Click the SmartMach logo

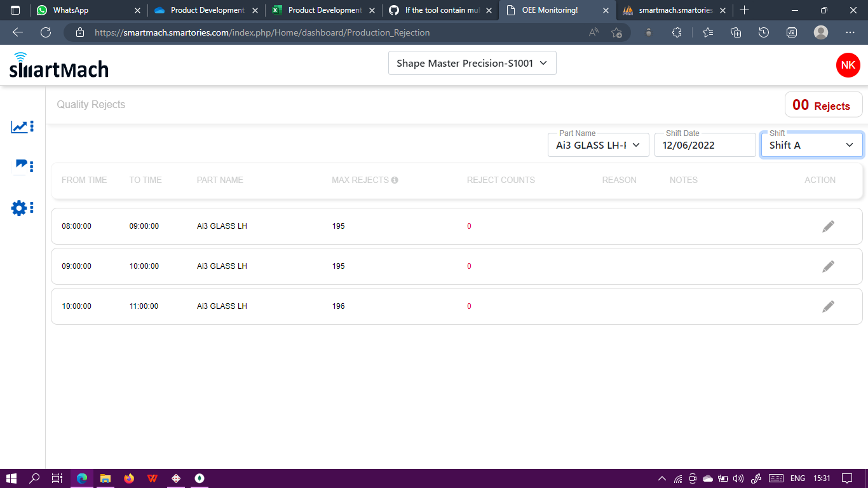tap(58, 66)
